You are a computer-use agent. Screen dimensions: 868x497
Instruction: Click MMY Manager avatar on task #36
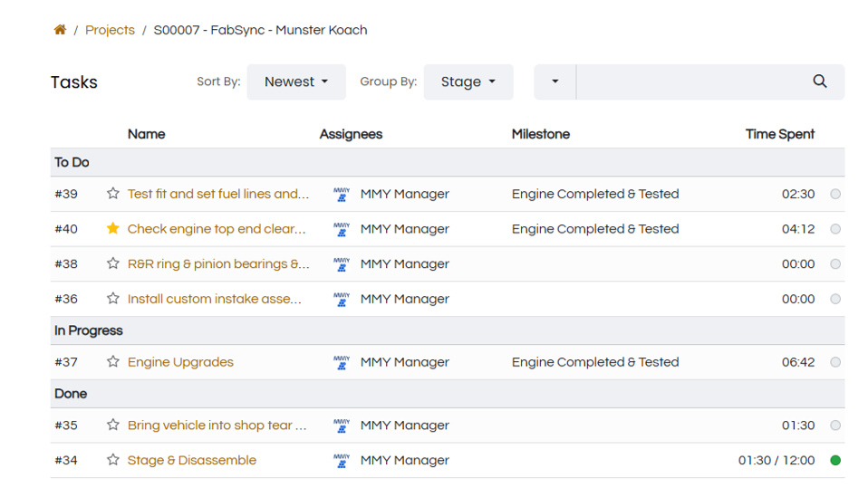click(342, 299)
